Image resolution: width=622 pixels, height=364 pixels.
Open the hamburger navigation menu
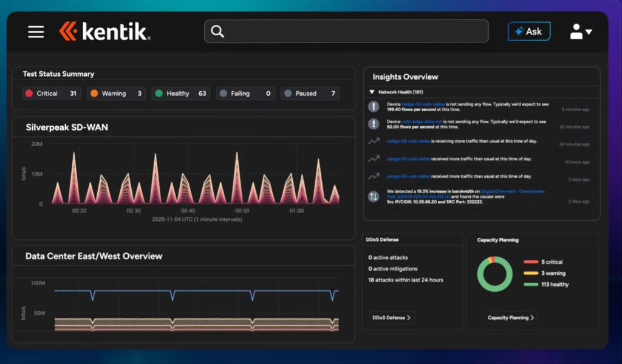click(x=36, y=32)
